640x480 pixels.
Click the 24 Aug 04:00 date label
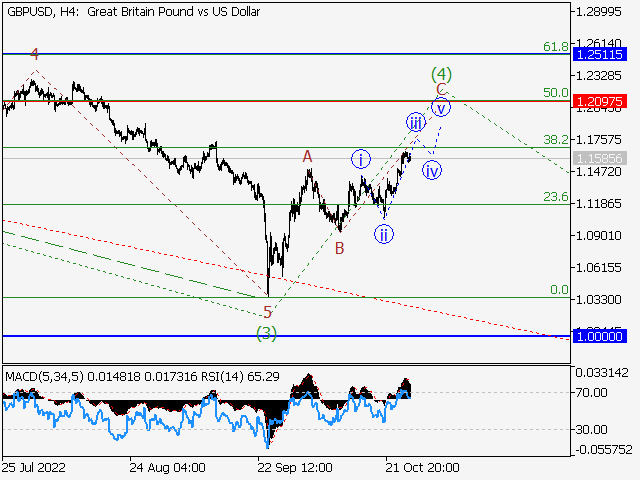[167, 467]
